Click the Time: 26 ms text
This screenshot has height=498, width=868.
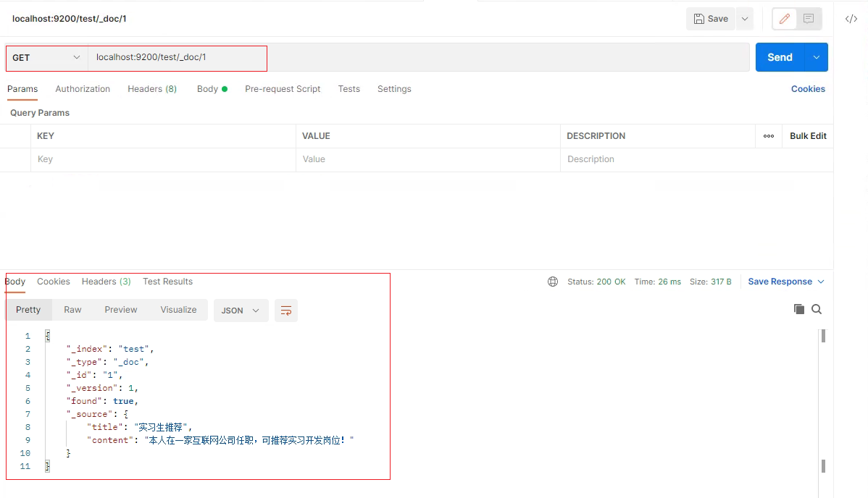point(658,282)
